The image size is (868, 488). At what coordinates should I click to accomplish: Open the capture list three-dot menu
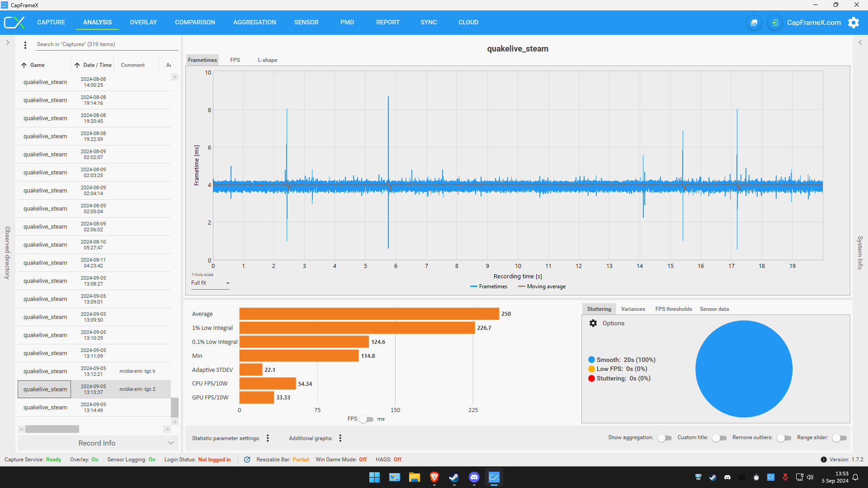click(x=25, y=45)
